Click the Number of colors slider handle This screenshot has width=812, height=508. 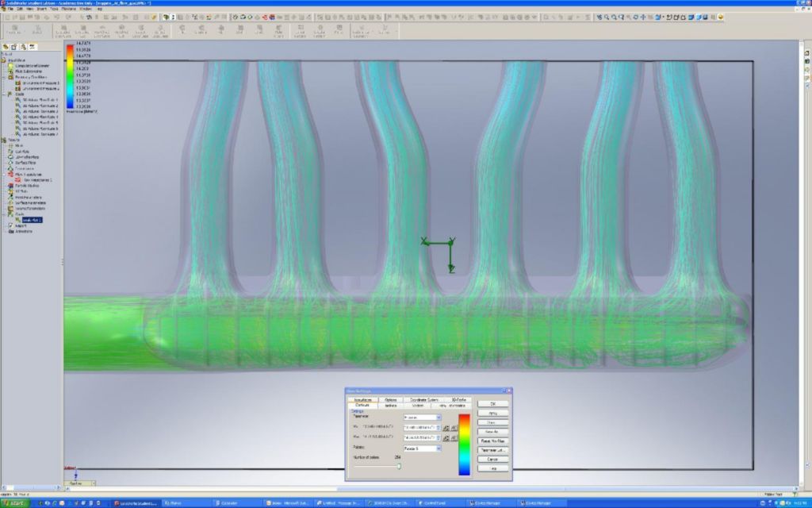[x=399, y=466]
